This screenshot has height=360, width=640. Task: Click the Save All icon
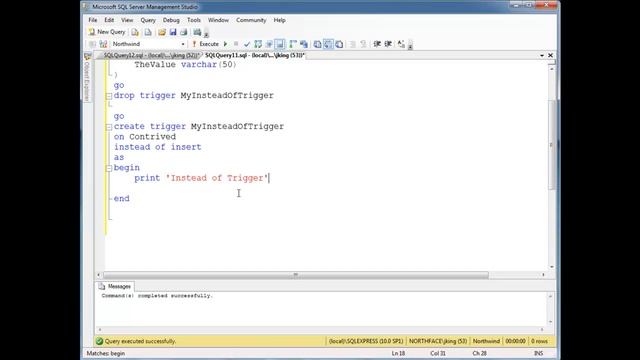pyautogui.click(x=184, y=32)
